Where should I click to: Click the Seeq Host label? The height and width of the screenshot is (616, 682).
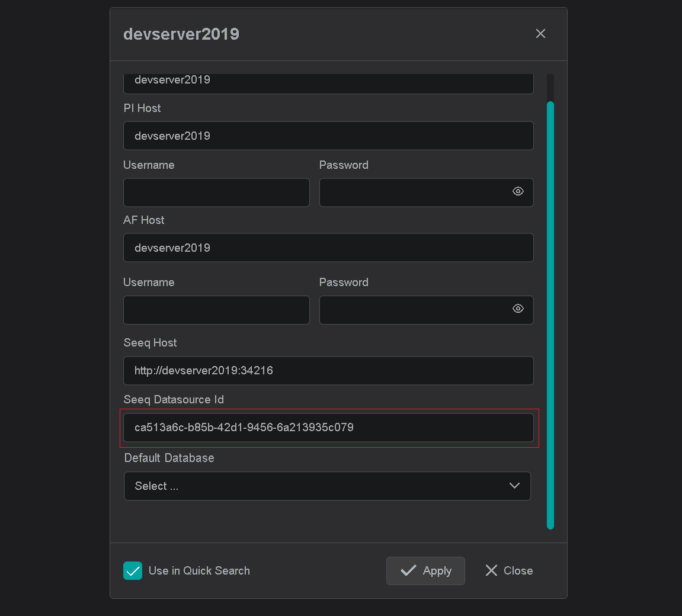point(150,342)
